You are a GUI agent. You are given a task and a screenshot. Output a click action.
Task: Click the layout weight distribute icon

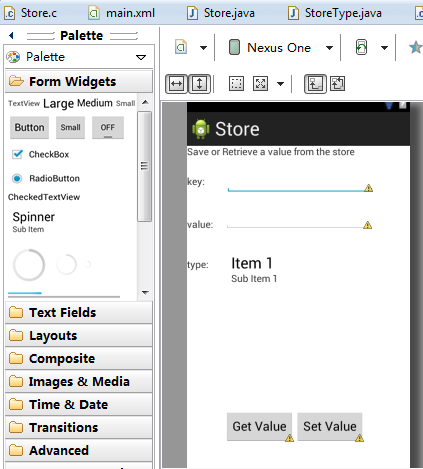tap(337, 84)
